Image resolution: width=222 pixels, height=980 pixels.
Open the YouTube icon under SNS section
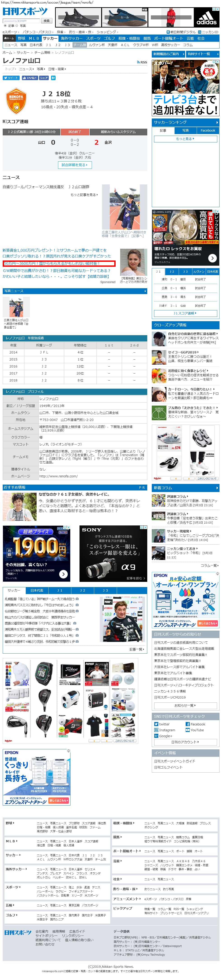click(187, 730)
